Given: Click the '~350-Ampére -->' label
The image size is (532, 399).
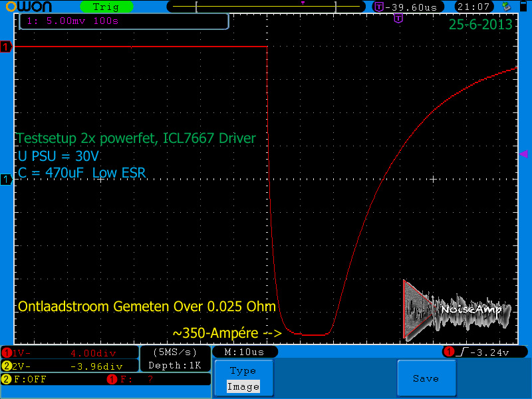Looking at the screenshot, I should coord(227,333).
